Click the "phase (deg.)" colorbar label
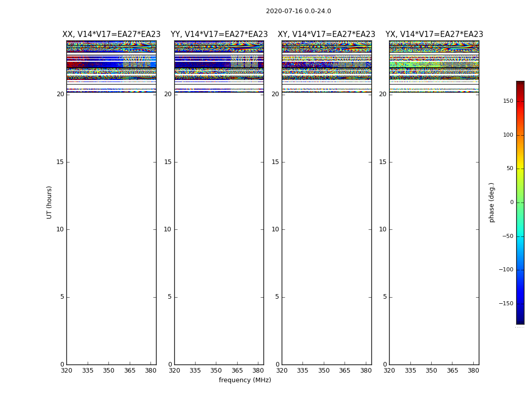The height and width of the screenshot is (405, 532). pos(491,202)
